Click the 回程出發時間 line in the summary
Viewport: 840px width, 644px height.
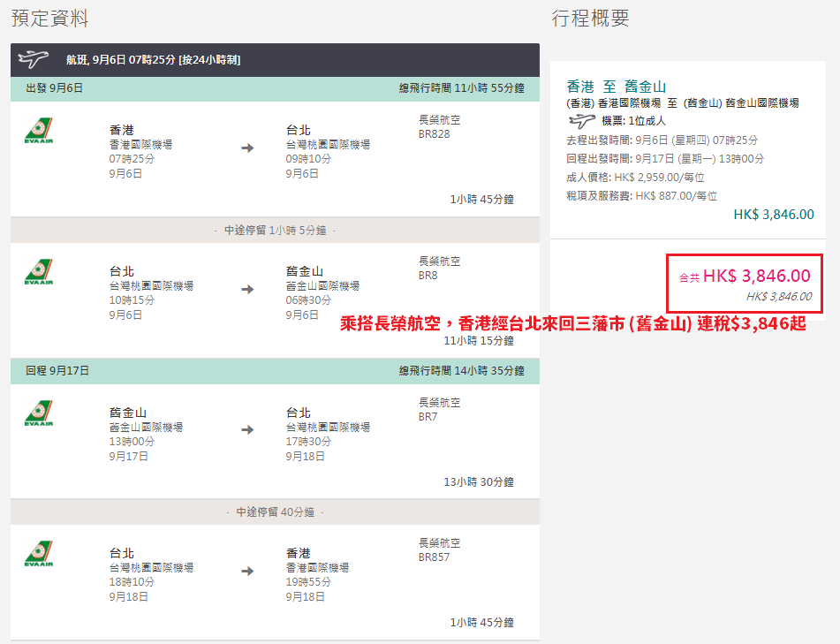pyautogui.click(x=665, y=159)
